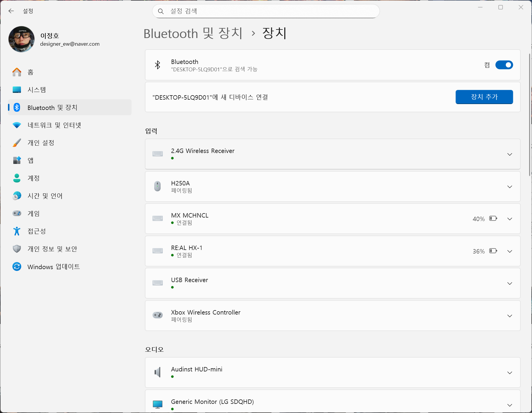Click the mouse icon for H250A
The image size is (532, 413).
[x=157, y=186]
